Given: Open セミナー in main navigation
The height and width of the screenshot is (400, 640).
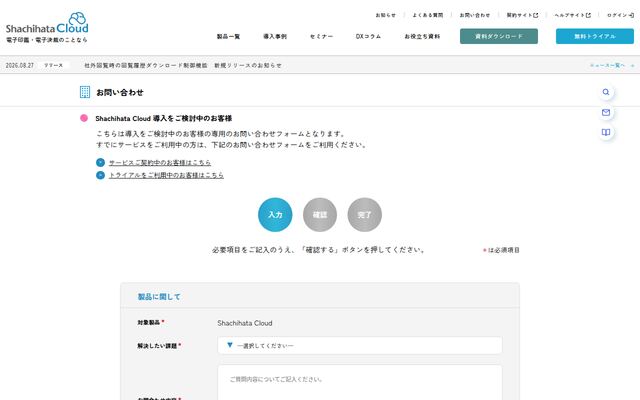Looking at the screenshot, I should [x=321, y=36].
